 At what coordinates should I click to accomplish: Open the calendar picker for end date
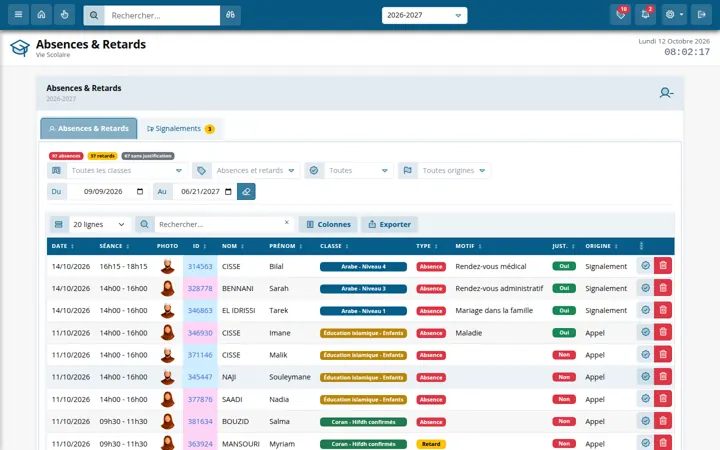[228, 191]
